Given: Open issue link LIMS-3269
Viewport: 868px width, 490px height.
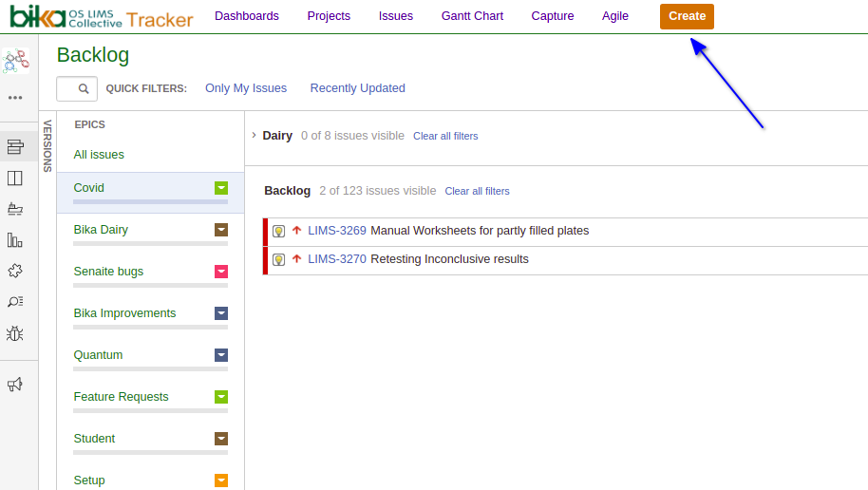Looking at the screenshot, I should (x=337, y=231).
